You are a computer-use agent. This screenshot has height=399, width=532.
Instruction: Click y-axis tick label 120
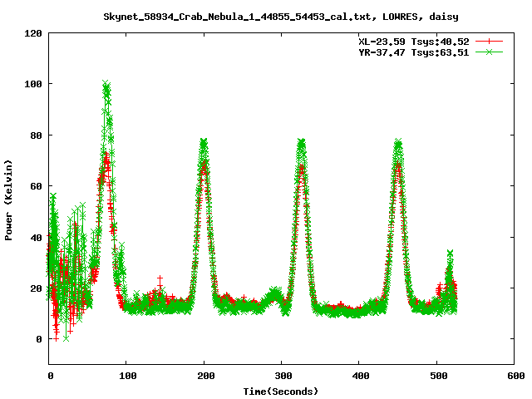tap(33, 33)
